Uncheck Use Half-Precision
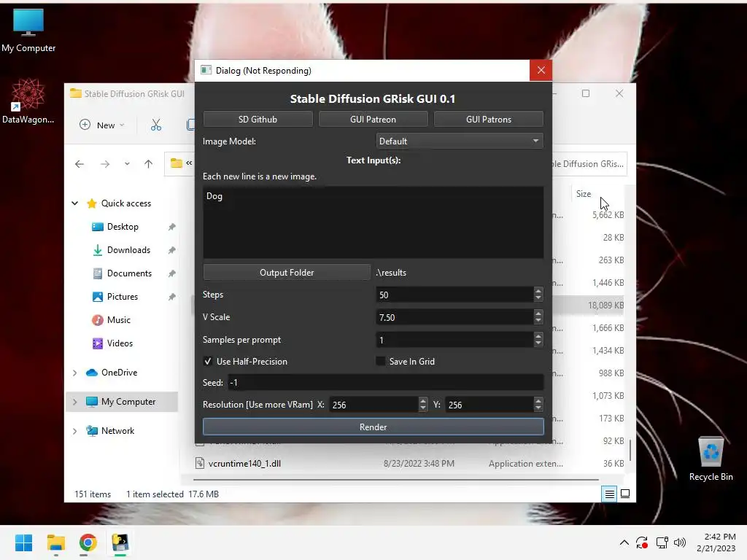The image size is (747, 560). [208, 361]
